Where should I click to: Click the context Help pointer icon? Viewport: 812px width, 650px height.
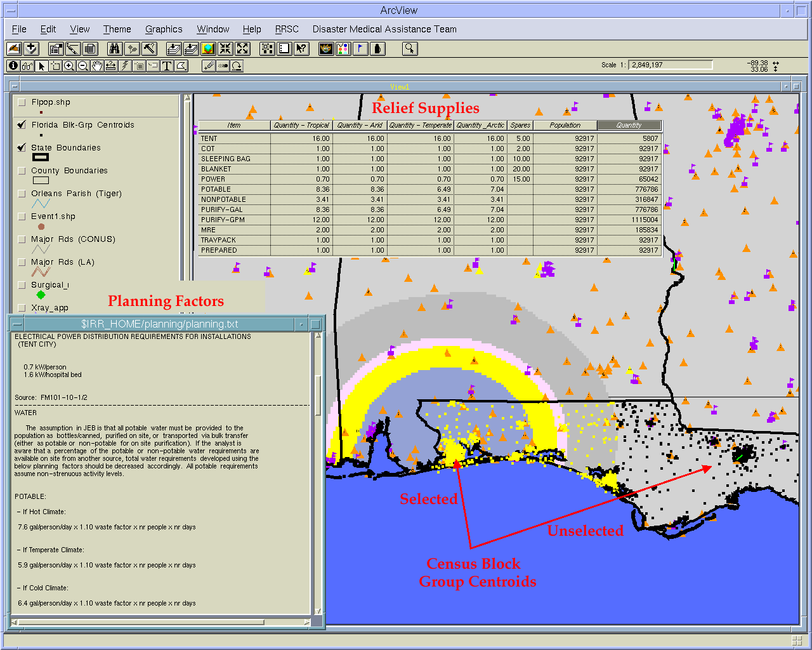point(301,49)
